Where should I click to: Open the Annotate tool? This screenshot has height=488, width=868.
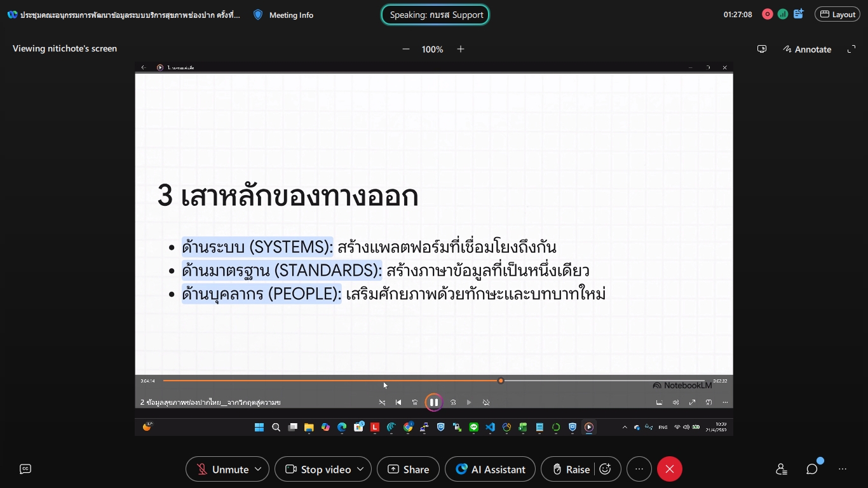coord(807,49)
